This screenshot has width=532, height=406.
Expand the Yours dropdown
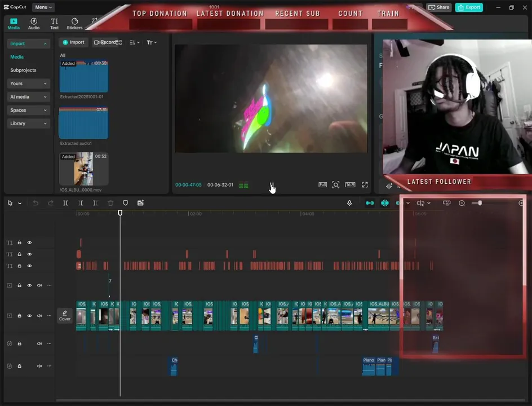point(29,83)
